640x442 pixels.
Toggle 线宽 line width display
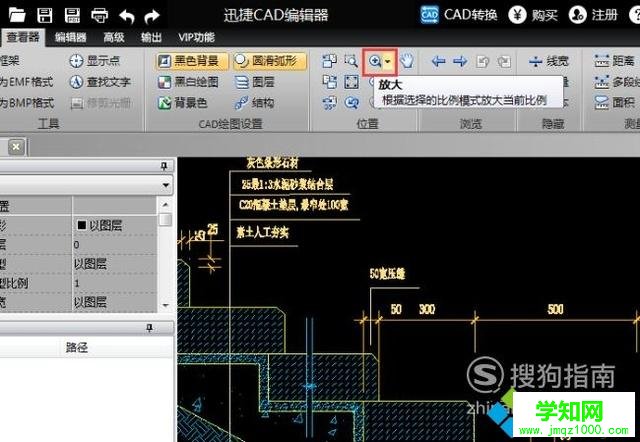pos(548,62)
